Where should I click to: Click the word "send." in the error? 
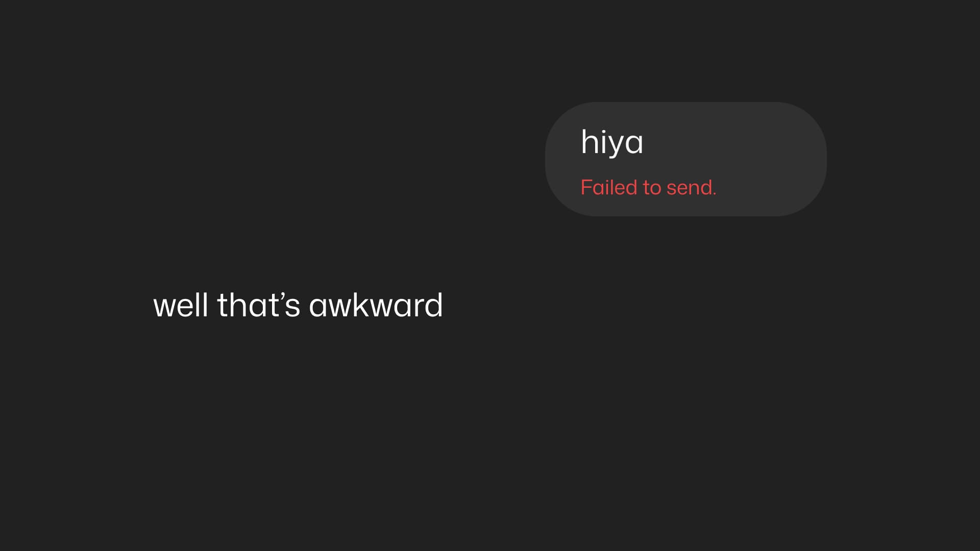pyautogui.click(x=691, y=188)
